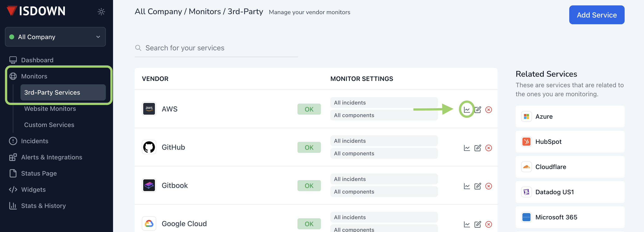Remove the AWS monitor

(x=488, y=109)
